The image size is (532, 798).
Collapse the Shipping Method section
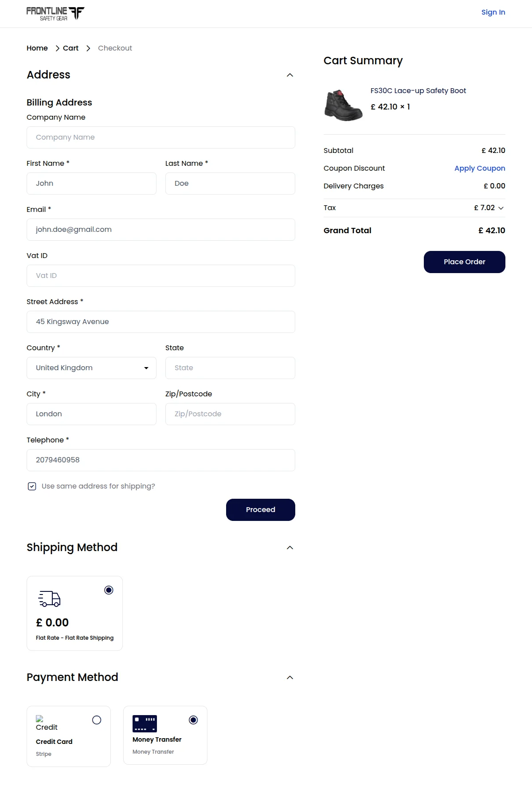click(x=290, y=547)
